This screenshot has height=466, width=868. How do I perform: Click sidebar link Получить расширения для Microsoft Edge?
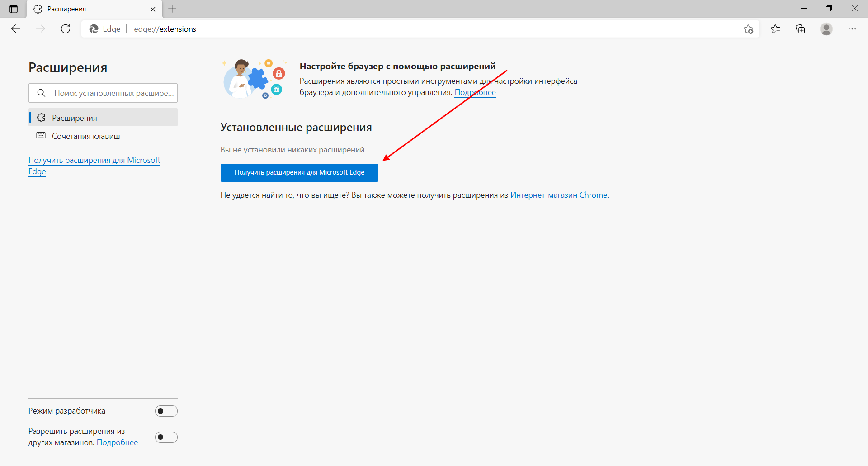pos(94,166)
